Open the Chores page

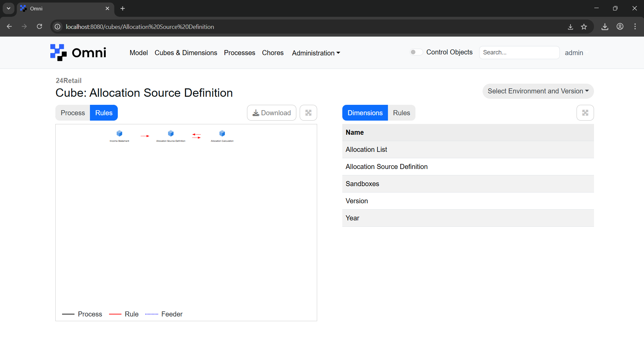click(273, 53)
